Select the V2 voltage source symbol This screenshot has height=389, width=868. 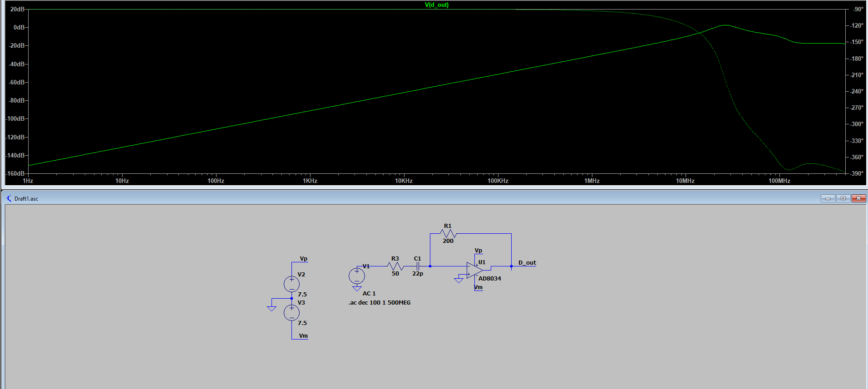tap(291, 284)
